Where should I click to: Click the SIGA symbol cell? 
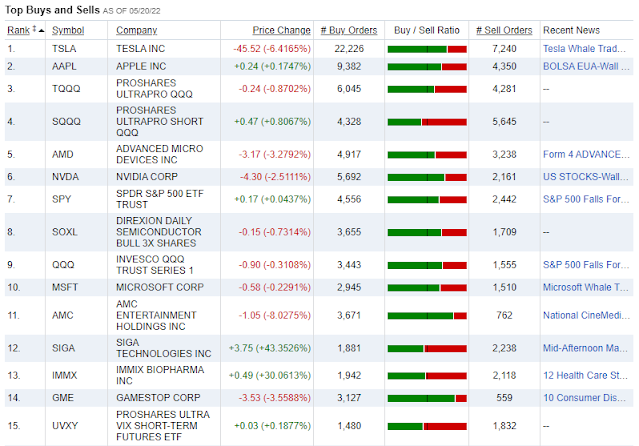pyautogui.click(x=63, y=348)
